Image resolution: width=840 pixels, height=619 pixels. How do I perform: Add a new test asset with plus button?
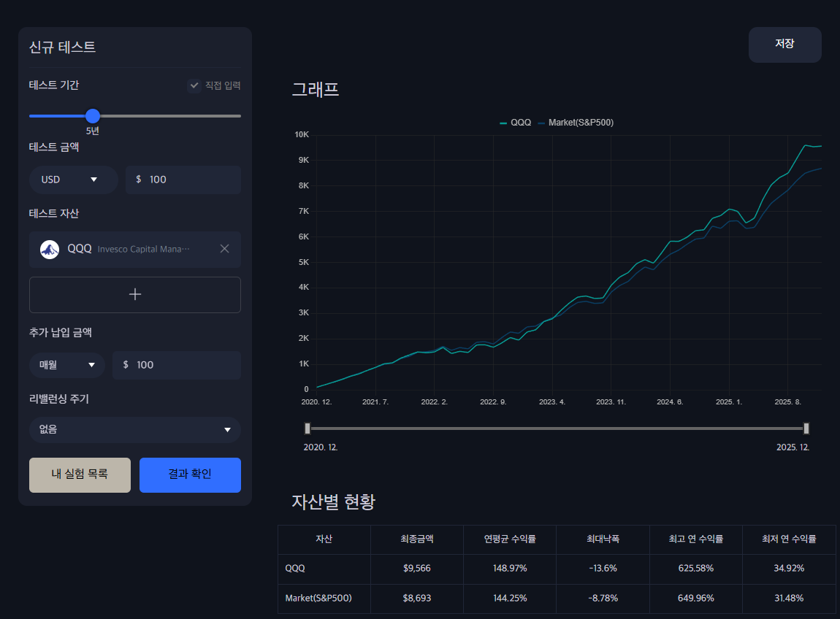pyautogui.click(x=135, y=294)
